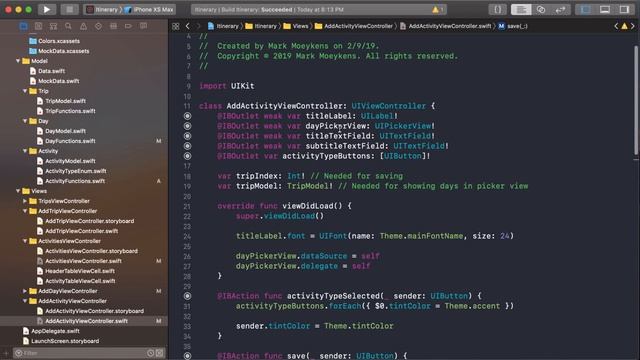Toggle the navigator pane visibility
Image resolution: width=640 pixels, height=360 pixels.
click(585, 9)
